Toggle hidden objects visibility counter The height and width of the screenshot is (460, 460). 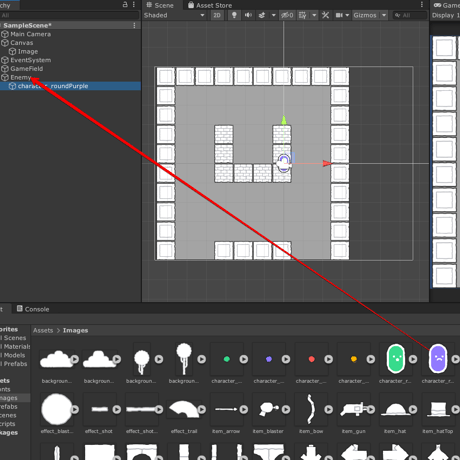pyautogui.click(x=287, y=15)
